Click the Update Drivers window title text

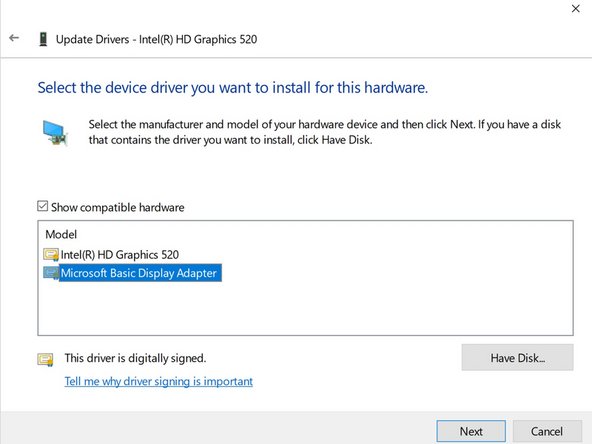(x=156, y=39)
